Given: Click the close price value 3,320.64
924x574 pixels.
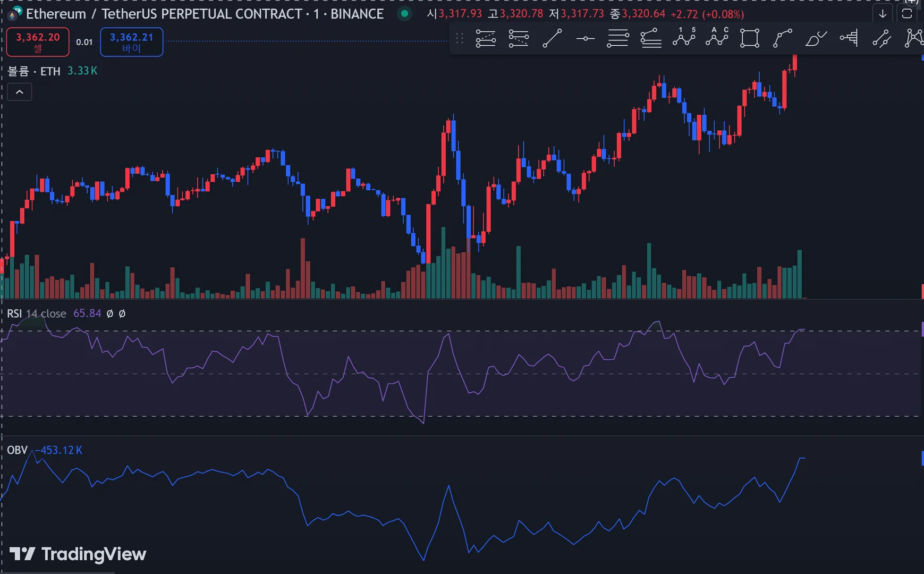Looking at the screenshot, I should click(643, 14).
